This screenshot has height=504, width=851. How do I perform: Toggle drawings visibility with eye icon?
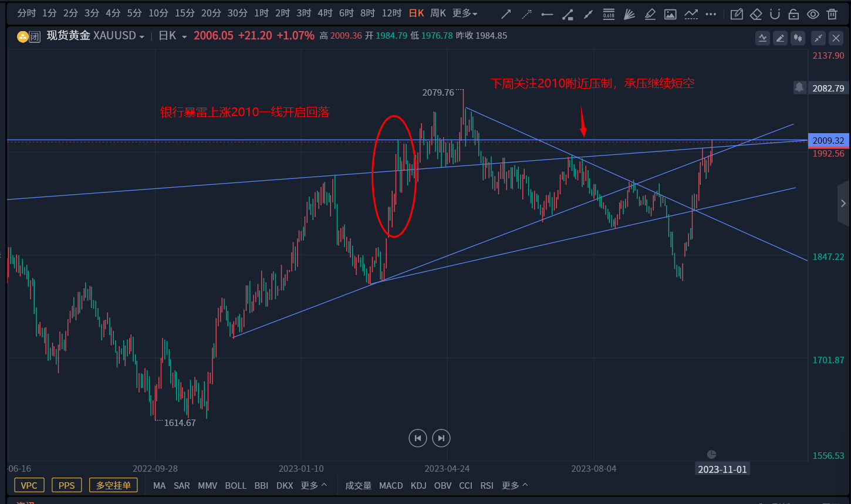[x=813, y=13]
